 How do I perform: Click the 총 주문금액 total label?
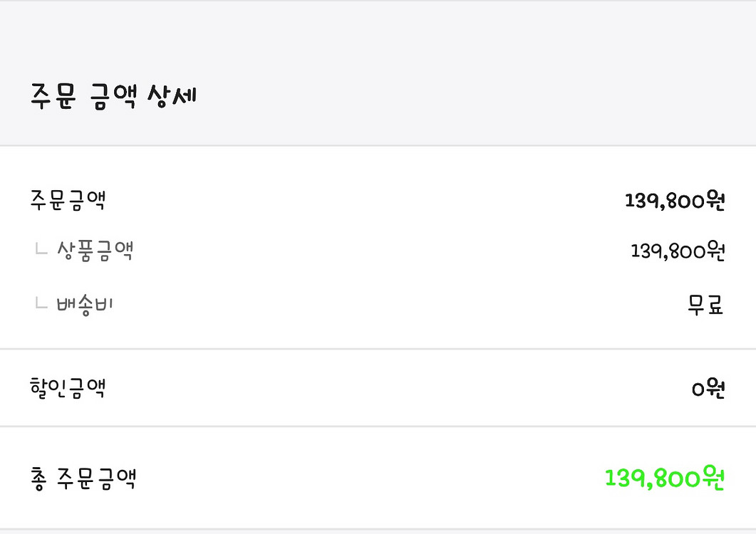(83, 478)
